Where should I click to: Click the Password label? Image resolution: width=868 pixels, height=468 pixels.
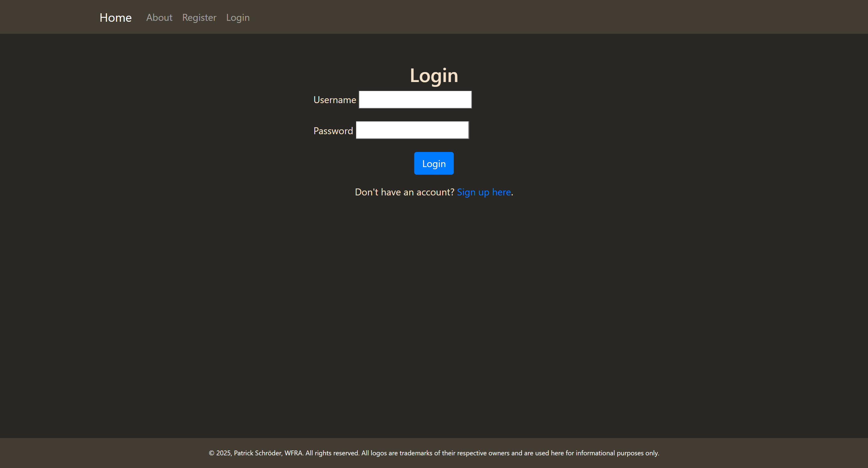coord(333,131)
